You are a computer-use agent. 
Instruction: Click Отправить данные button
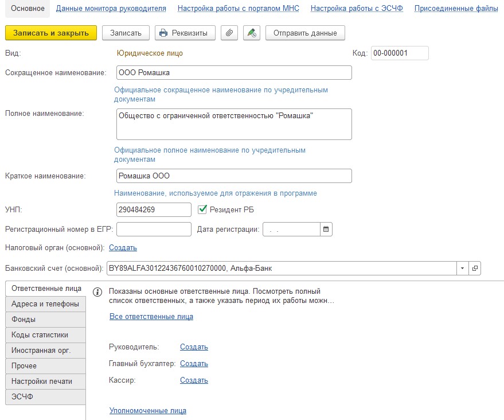point(305,33)
